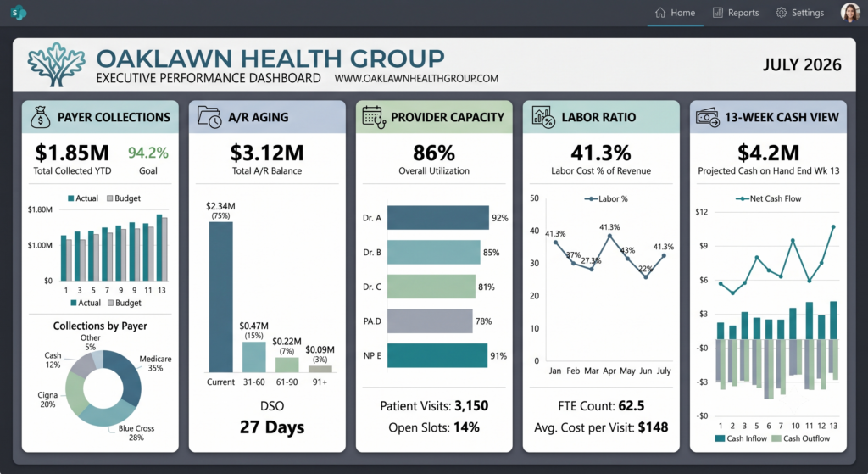
Task: Click the Net Cash Flow legend label
Action: click(775, 198)
